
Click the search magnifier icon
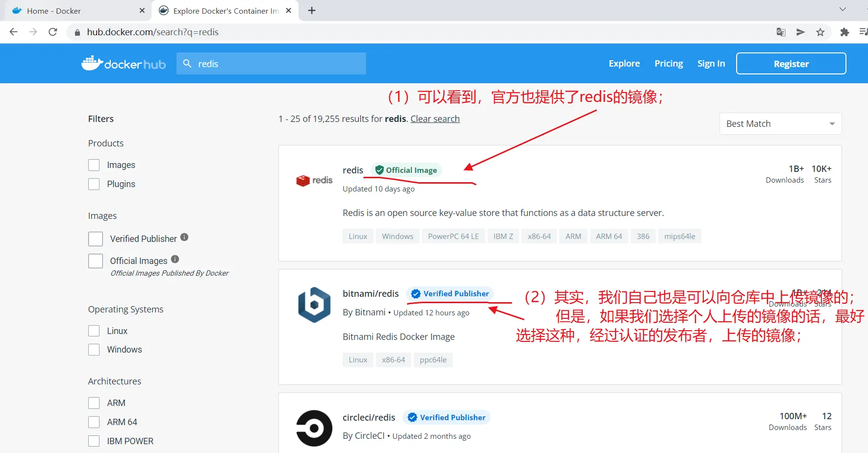[187, 64]
